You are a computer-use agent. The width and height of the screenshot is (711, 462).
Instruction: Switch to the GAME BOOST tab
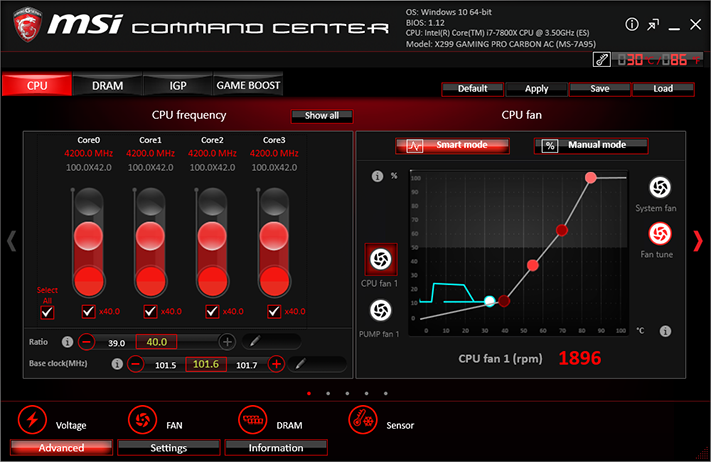248,85
